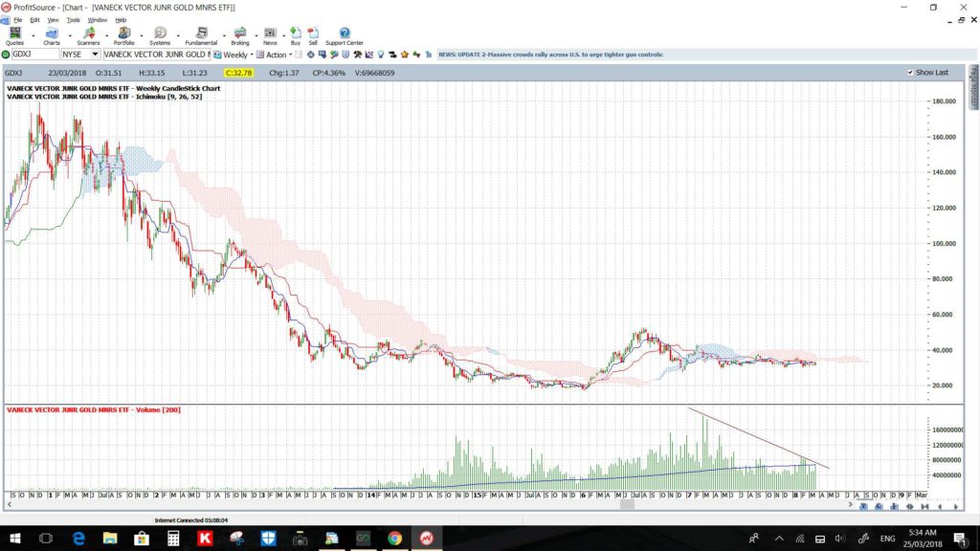Open the volume speaker icon in system tray
980x551 pixels.
840,539
